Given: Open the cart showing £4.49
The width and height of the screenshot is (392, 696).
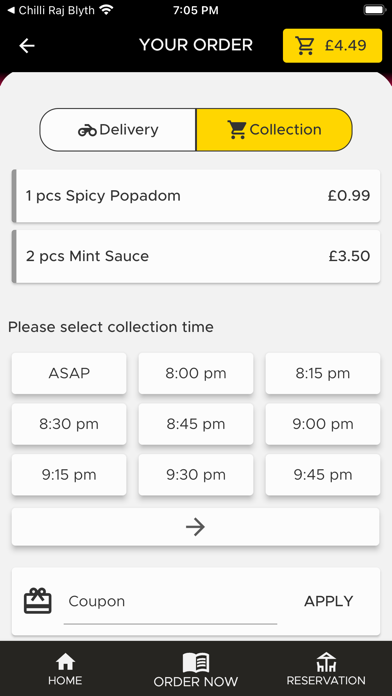Looking at the screenshot, I should 332,45.
